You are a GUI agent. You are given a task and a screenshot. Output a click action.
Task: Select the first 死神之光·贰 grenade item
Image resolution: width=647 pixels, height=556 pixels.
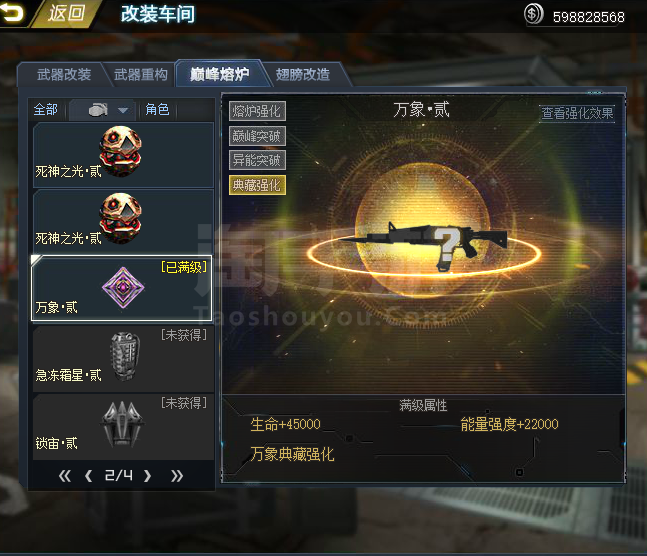(x=123, y=154)
